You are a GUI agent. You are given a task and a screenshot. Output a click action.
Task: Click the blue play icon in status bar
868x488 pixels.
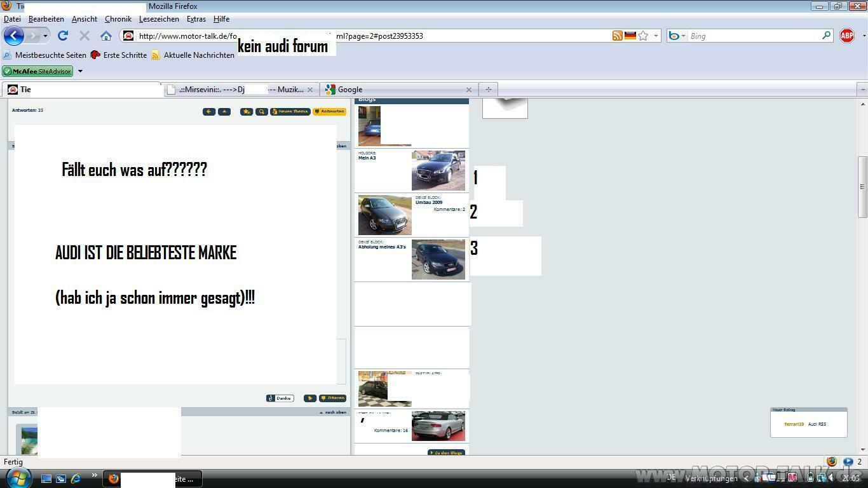848,462
